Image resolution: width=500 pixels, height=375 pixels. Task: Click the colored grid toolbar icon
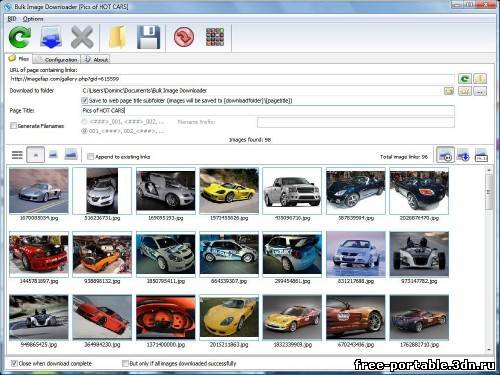click(215, 37)
